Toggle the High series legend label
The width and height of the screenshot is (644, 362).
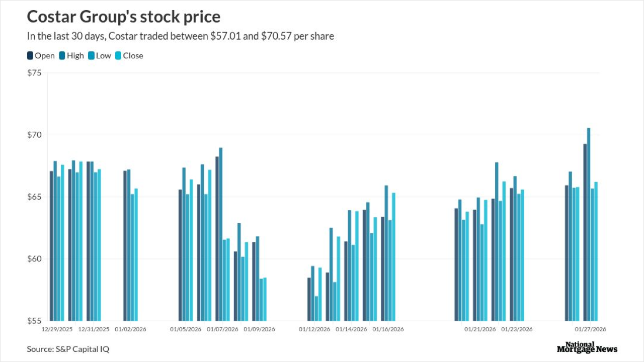75,56
